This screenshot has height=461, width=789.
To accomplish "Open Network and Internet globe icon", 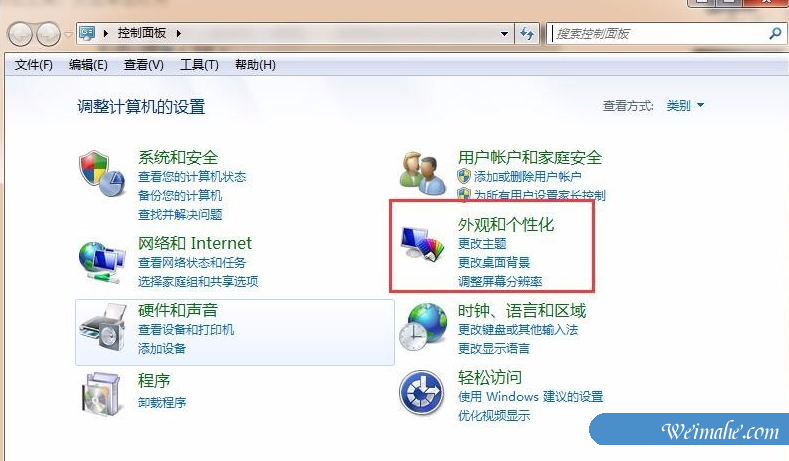I will pyautogui.click(x=102, y=262).
